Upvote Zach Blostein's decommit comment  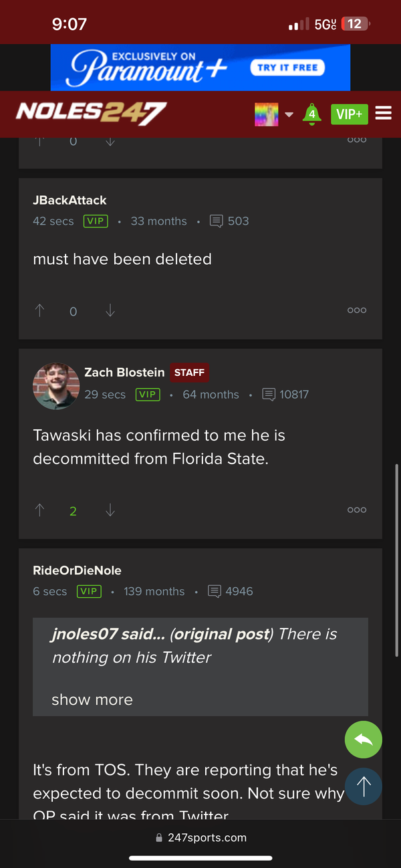[39, 510]
